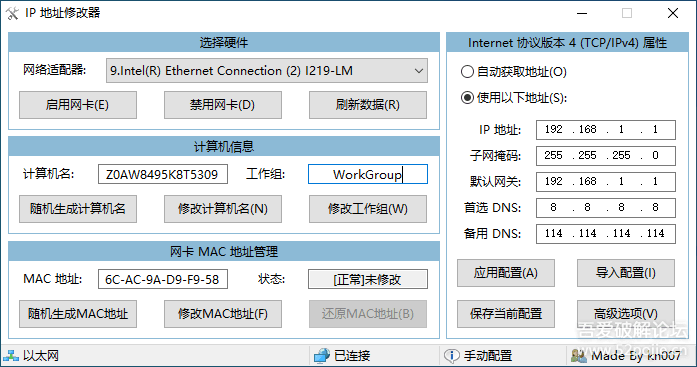Click the Internet 协议版本 4 属性 header
The height and width of the screenshot is (367, 697).
[568, 43]
